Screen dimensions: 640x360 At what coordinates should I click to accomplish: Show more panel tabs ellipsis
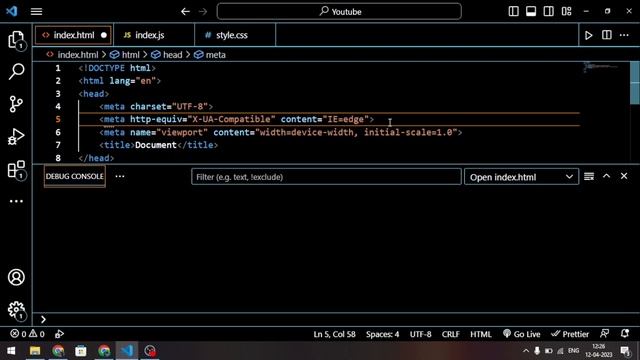point(120,176)
